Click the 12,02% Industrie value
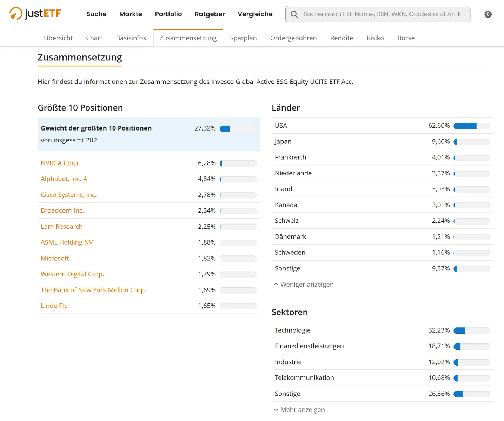The height and width of the screenshot is (421, 504). 439,362
